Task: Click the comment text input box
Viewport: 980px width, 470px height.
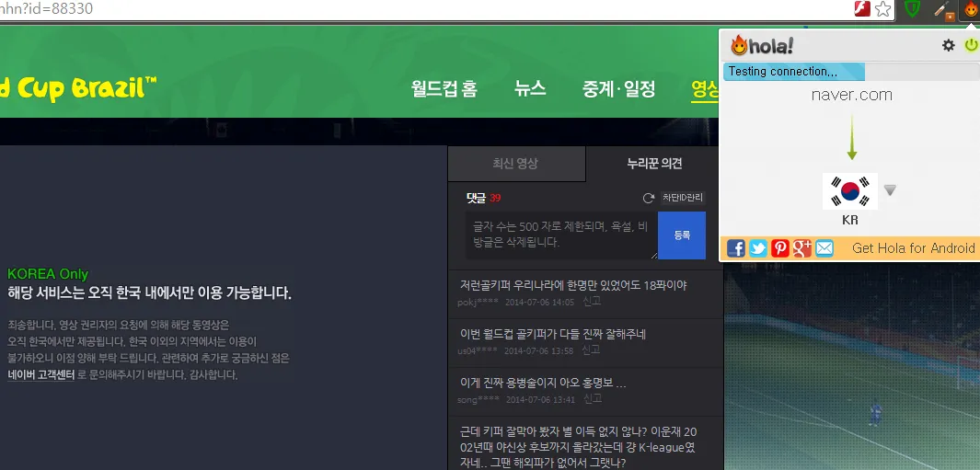Action: point(561,235)
